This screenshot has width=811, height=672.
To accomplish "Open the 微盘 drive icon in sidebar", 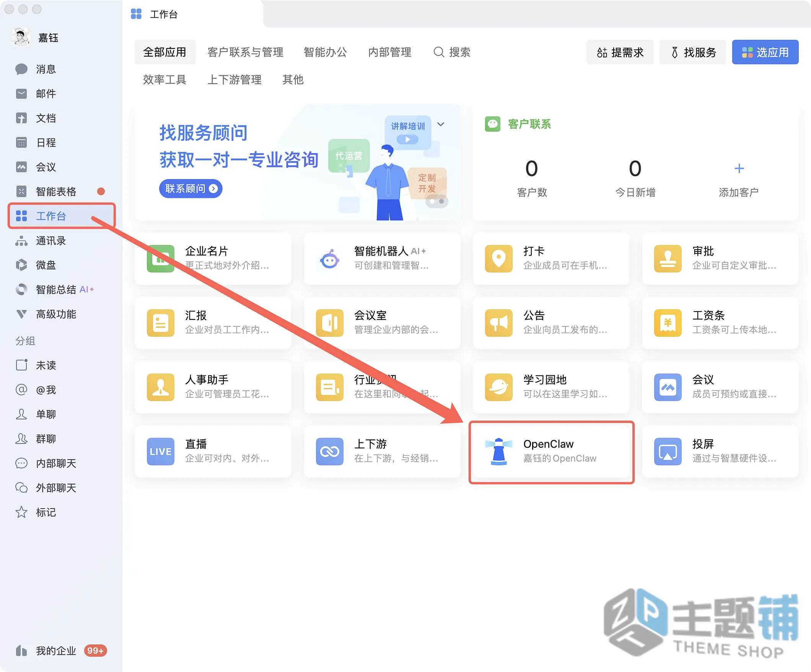I will point(21,265).
